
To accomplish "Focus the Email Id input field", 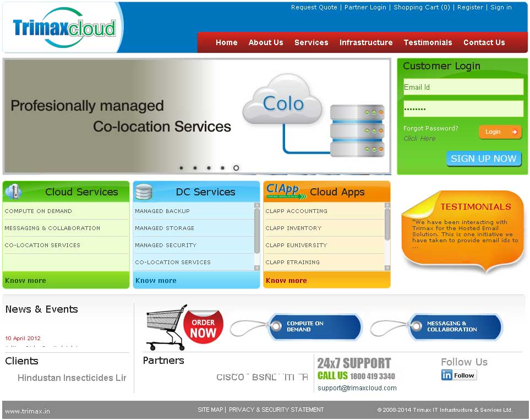I will point(463,87).
